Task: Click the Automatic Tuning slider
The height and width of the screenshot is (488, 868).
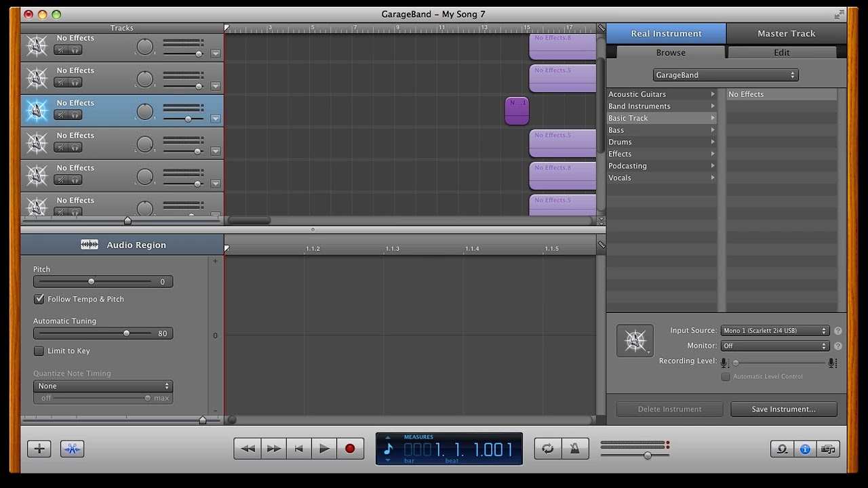Action: click(94, 333)
